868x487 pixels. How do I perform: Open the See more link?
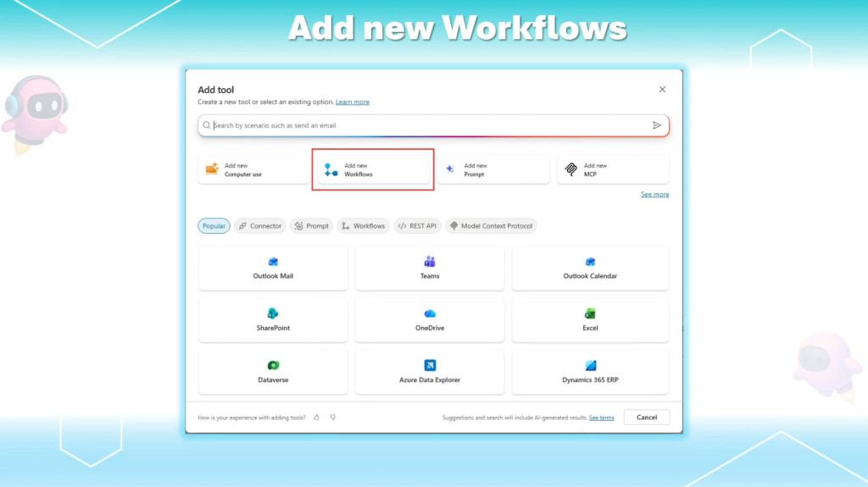tap(655, 194)
